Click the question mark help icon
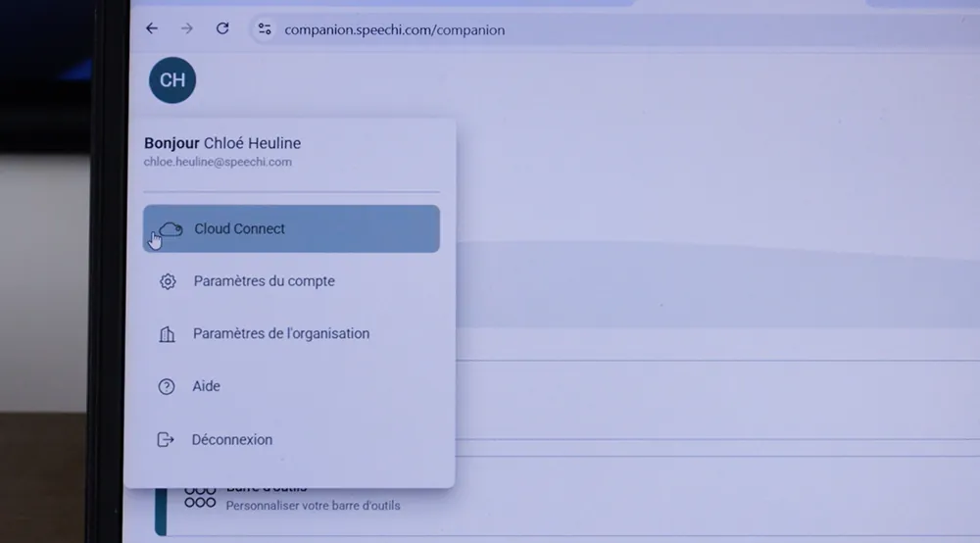 point(167,387)
